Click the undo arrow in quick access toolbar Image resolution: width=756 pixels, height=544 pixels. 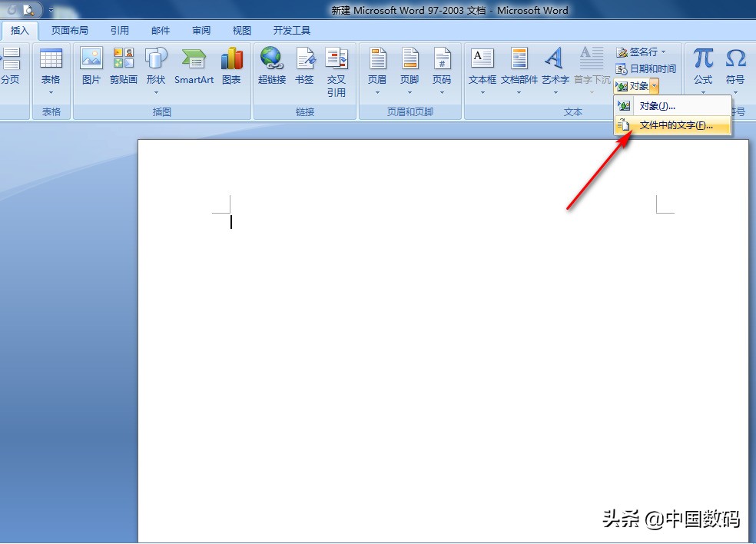[12, 10]
